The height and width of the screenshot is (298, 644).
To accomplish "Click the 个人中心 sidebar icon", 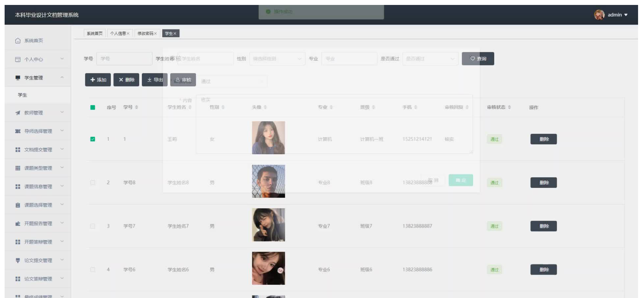I will tap(18, 60).
